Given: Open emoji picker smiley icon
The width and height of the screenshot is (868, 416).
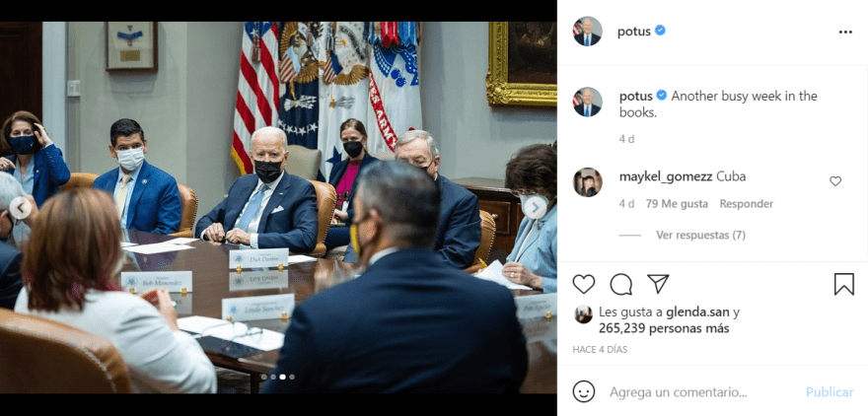Looking at the screenshot, I should (584, 391).
